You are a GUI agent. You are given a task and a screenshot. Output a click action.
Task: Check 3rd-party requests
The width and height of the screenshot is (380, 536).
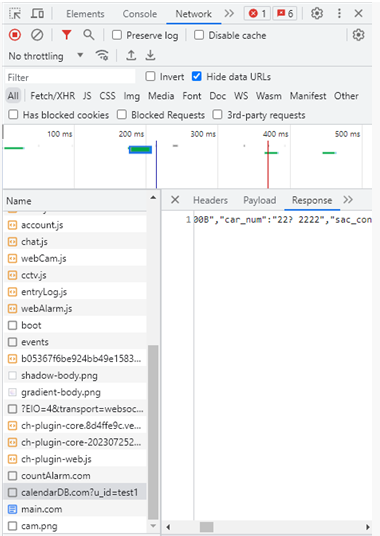point(217,115)
